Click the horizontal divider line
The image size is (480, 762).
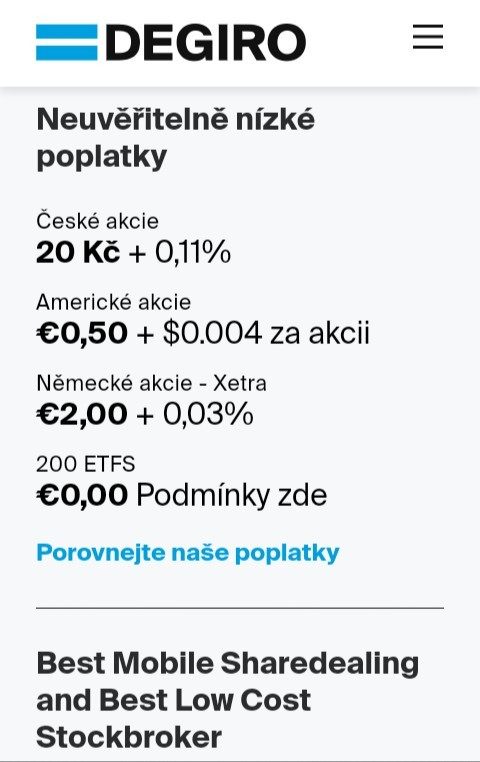tap(240, 608)
